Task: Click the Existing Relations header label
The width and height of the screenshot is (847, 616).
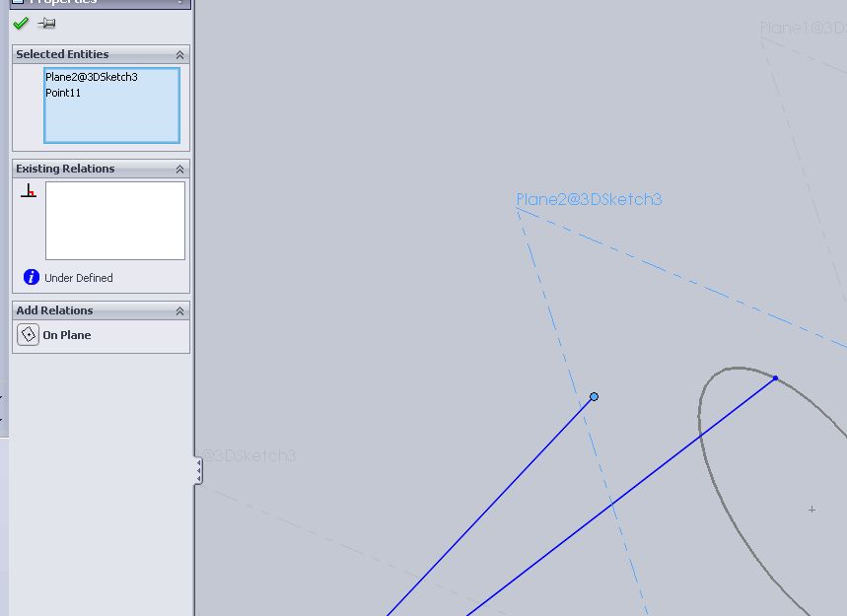Action: click(65, 169)
